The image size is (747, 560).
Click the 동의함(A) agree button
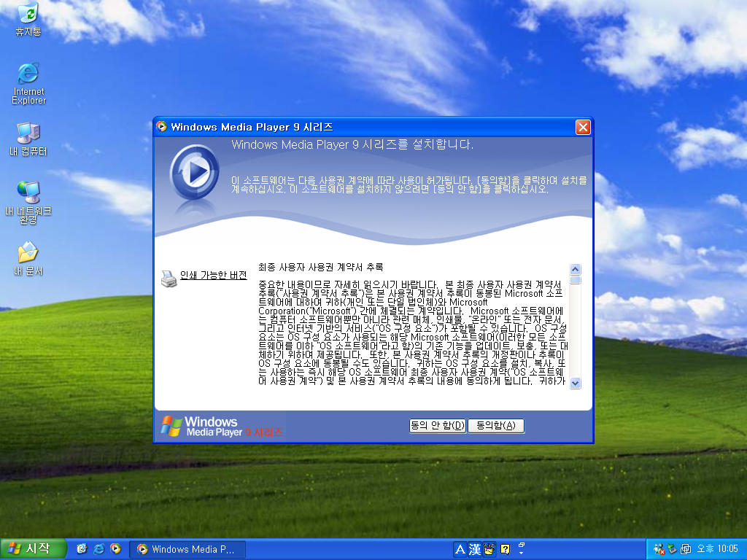pos(496,426)
